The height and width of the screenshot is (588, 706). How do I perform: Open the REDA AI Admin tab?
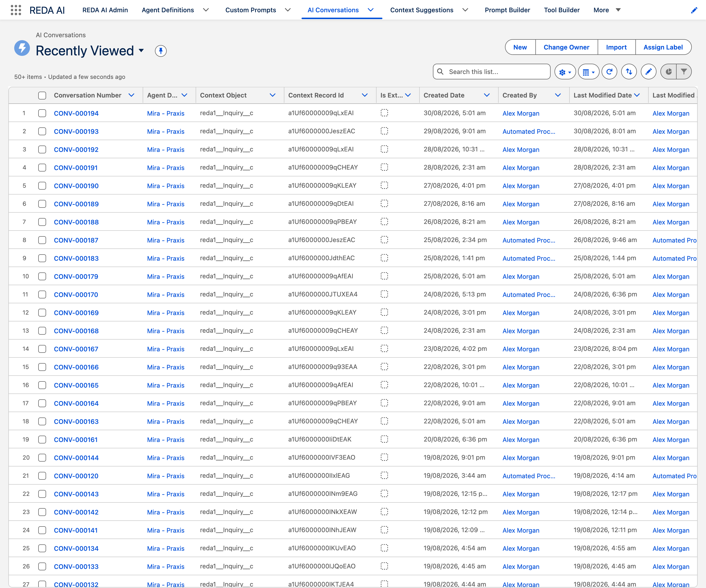[105, 10]
